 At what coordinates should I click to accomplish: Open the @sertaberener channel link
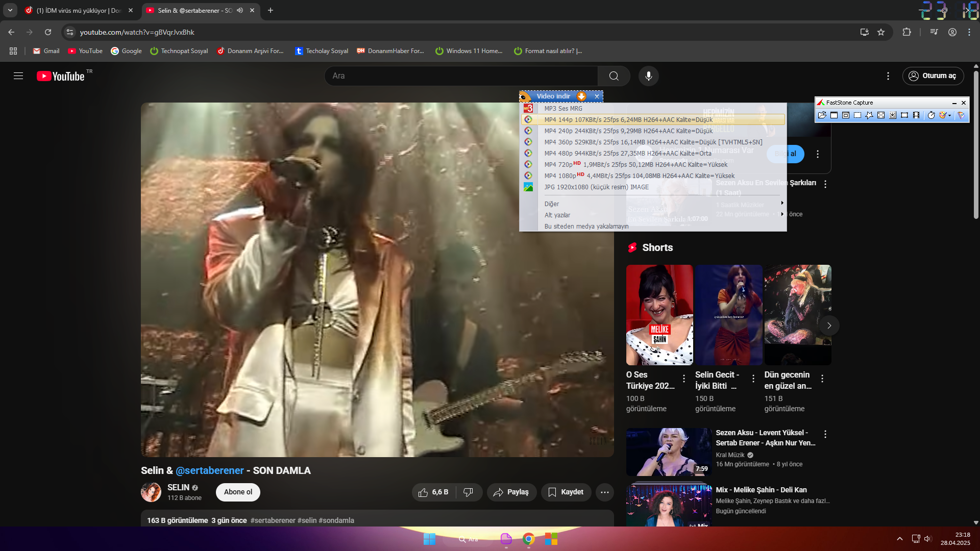(x=209, y=471)
